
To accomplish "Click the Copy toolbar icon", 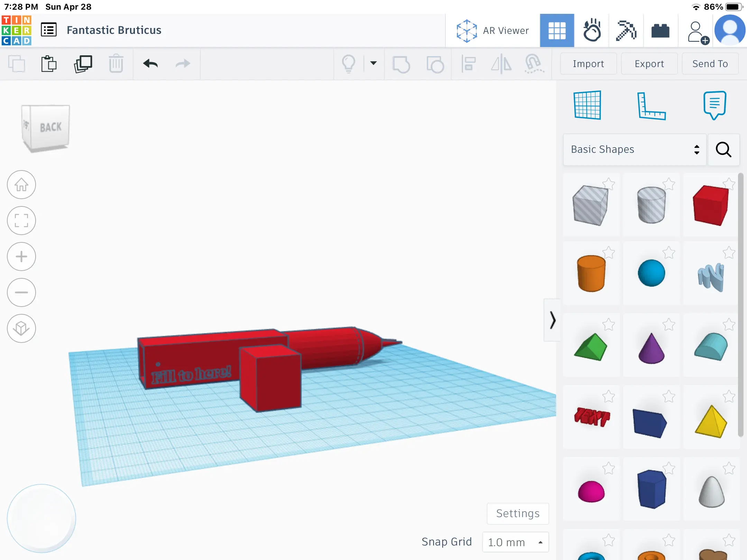I will pyautogui.click(x=16, y=64).
